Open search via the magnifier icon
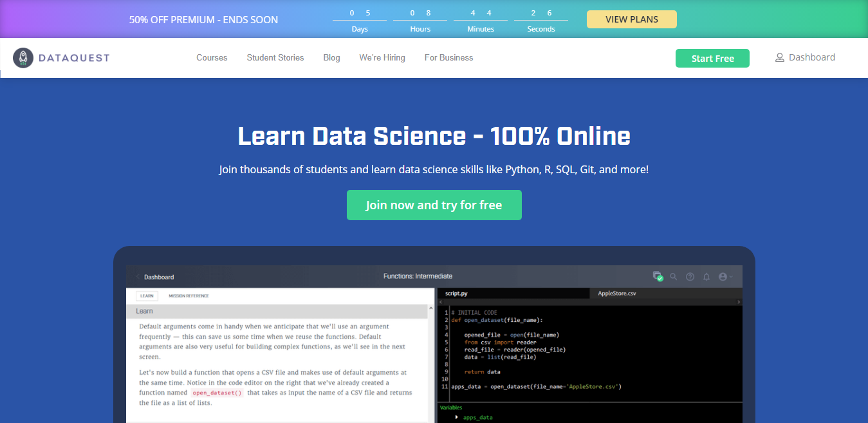Screen dimensions: 868x423 click(x=674, y=277)
